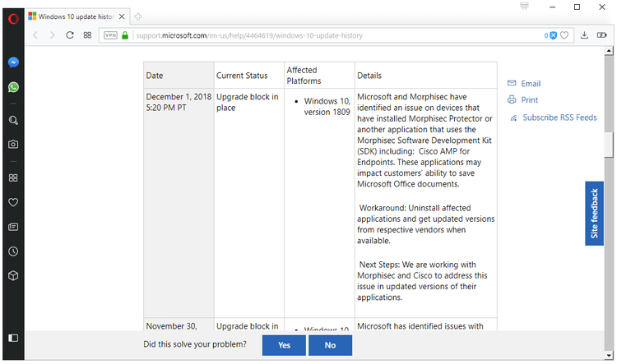The width and height of the screenshot is (617, 364).
Task: Reload the current page
Action: pos(70,35)
